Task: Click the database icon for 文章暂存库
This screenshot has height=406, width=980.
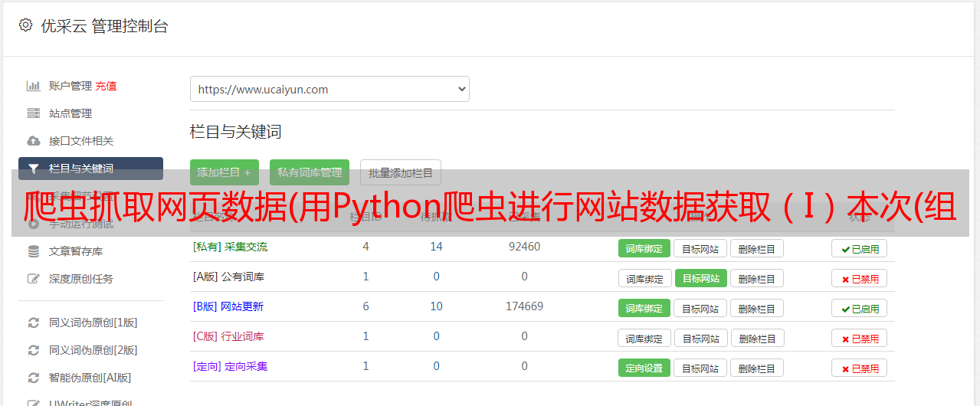Action: click(34, 251)
